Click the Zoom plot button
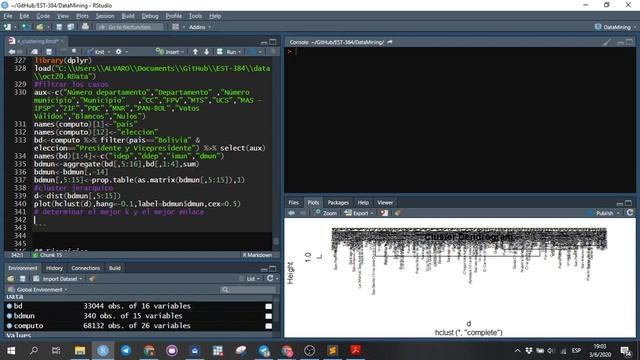This screenshot has width=640, height=360. (x=326, y=213)
